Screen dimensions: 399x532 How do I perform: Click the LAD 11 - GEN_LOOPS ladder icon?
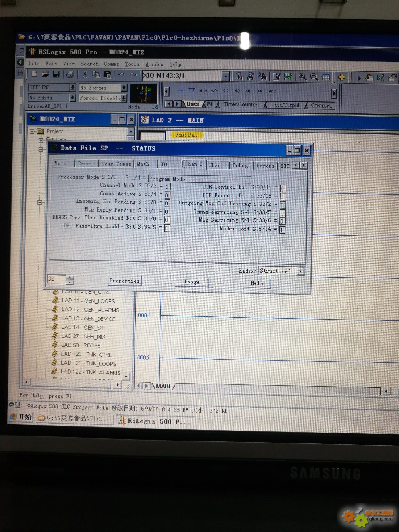coord(55,300)
